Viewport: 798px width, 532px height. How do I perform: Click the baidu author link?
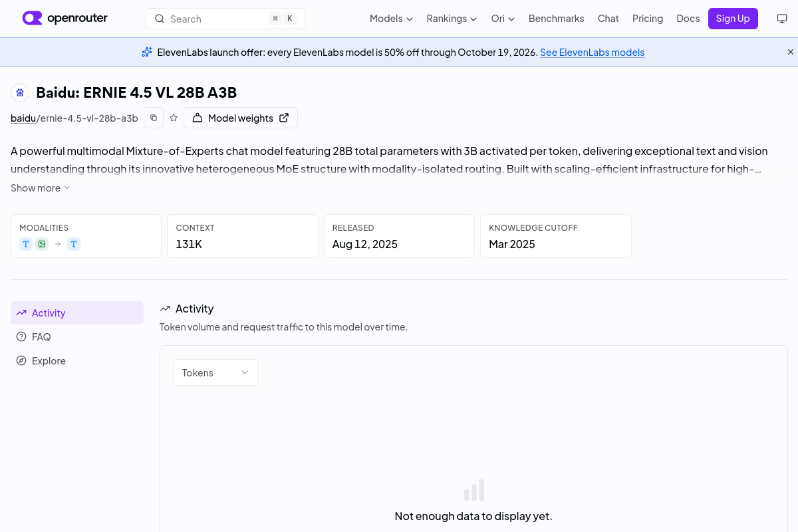pyautogui.click(x=23, y=118)
